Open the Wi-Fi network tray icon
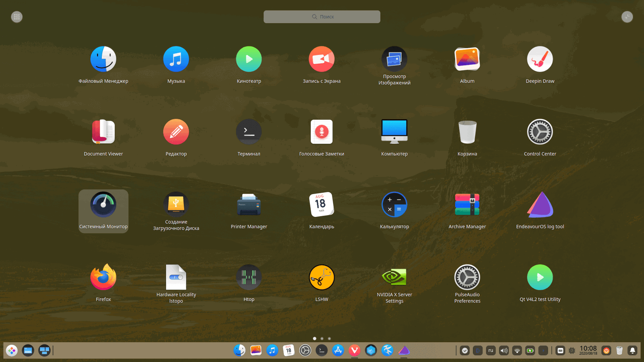This screenshot has height=362, width=644. pos(517,350)
